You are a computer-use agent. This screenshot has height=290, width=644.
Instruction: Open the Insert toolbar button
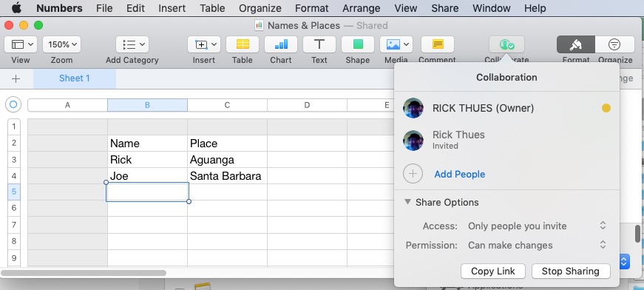click(204, 44)
